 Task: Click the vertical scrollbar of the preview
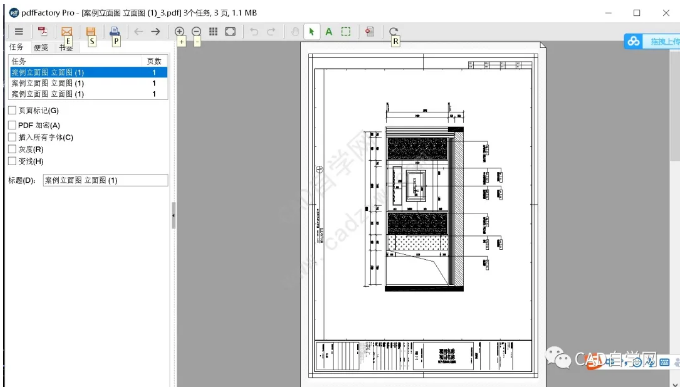pos(675,106)
